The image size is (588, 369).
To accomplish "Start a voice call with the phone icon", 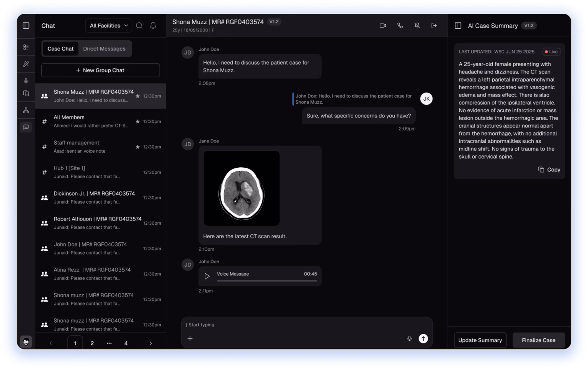I will (400, 26).
